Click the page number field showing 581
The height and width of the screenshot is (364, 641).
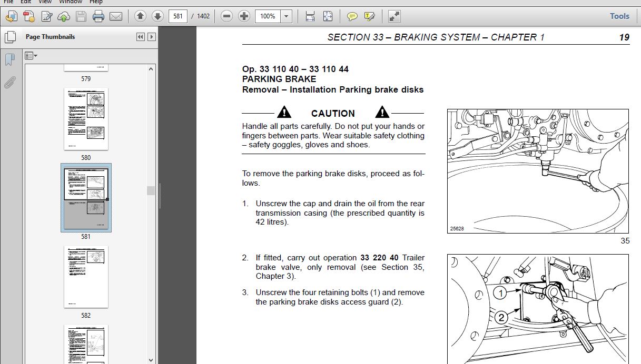[178, 16]
